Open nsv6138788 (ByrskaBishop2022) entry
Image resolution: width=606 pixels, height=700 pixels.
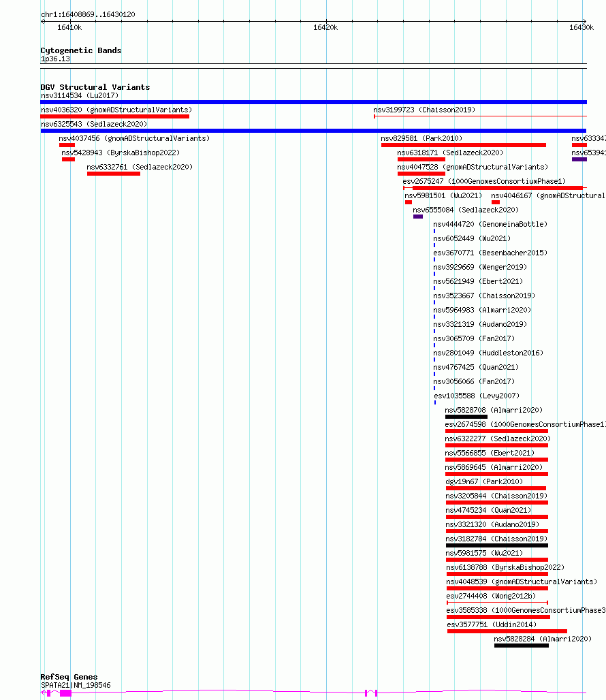coord(505,567)
